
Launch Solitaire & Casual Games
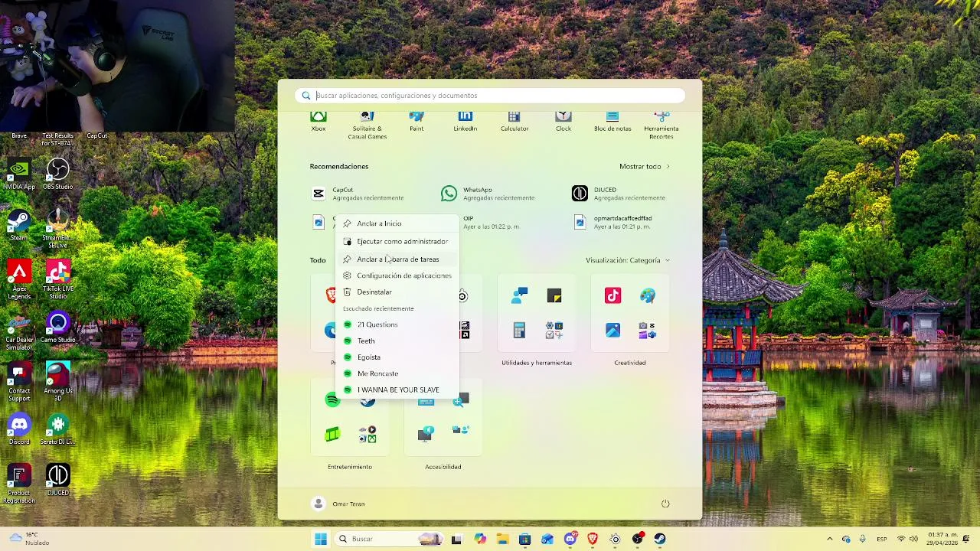coord(367,126)
